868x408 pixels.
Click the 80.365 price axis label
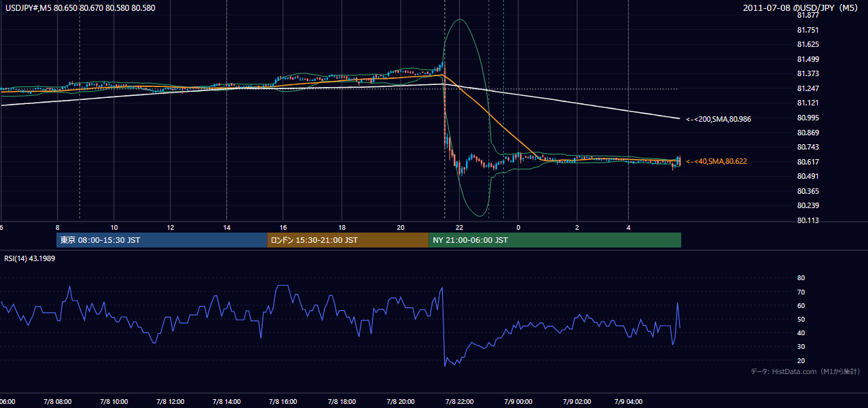pos(808,192)
